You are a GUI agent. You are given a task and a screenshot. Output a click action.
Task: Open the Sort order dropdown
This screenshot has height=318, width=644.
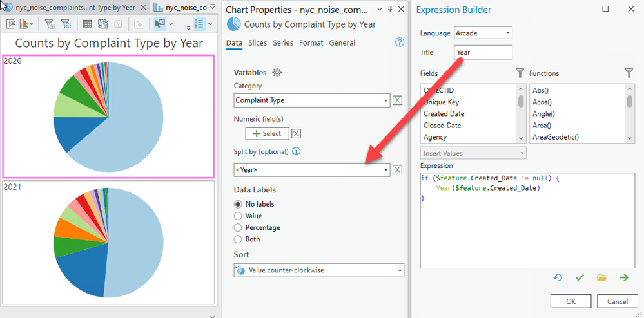pyautogui.click(x=400, y=270)
